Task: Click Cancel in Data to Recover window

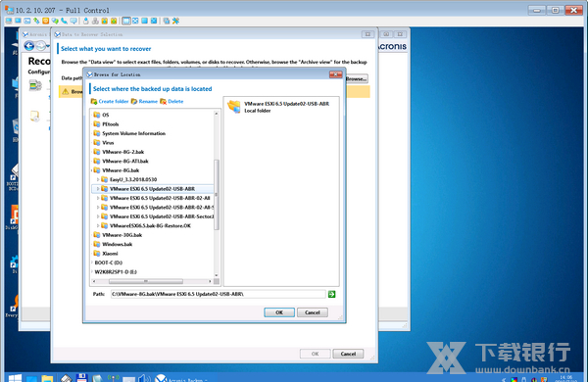Action: click(348, 354)
